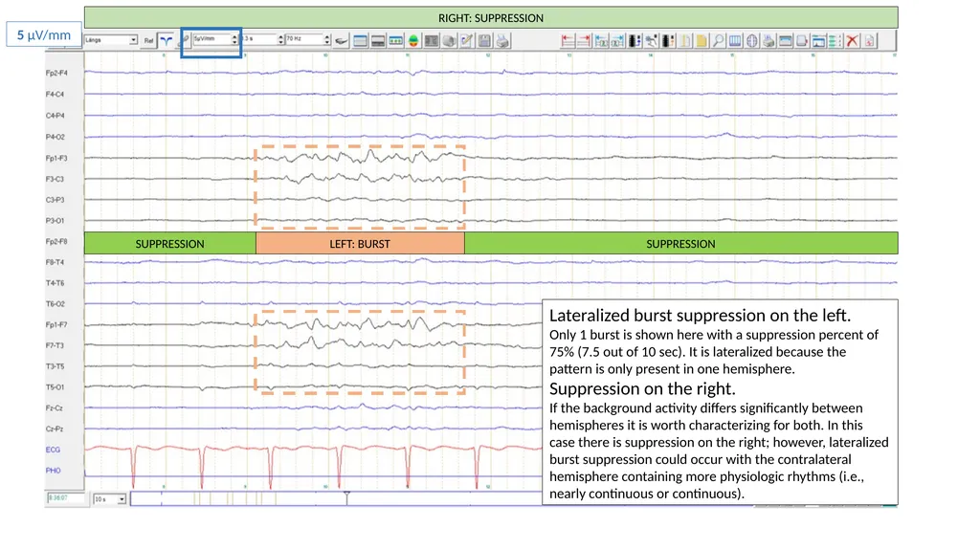Open the notes pencil icon
The image size is (980, 550).
coord(466,41)
